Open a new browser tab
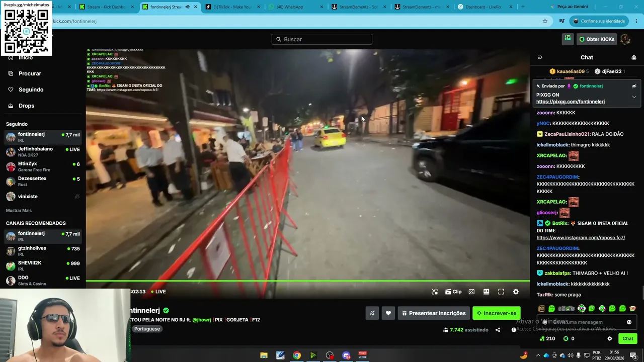The image size is (644, 362). tap(523, 7)
